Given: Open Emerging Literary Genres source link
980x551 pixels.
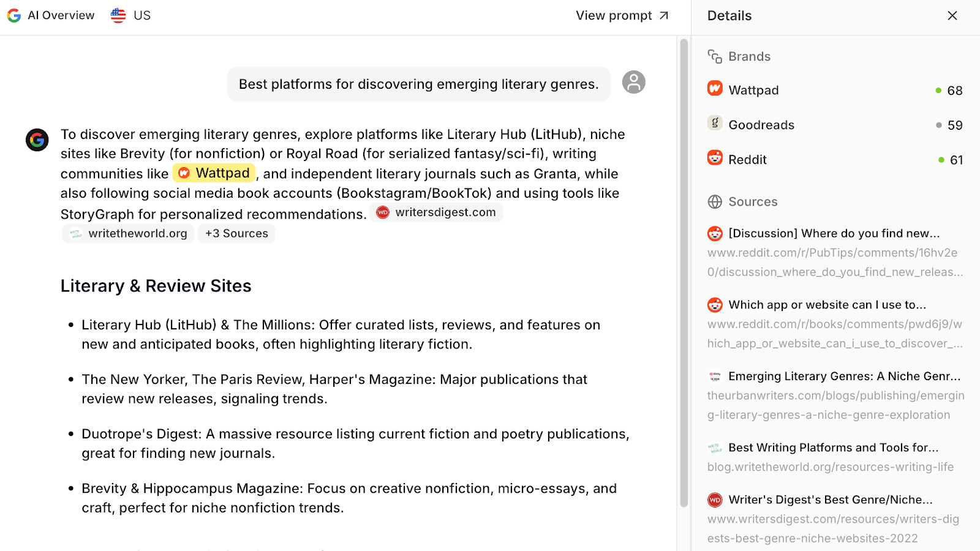Looking at the screenshot, I should pyautogui.click(x=843, y=377).
